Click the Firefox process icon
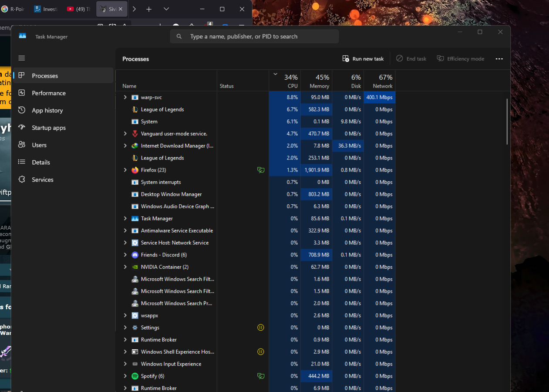The height and width of the screenshot is (392, 549). [135, 170]
